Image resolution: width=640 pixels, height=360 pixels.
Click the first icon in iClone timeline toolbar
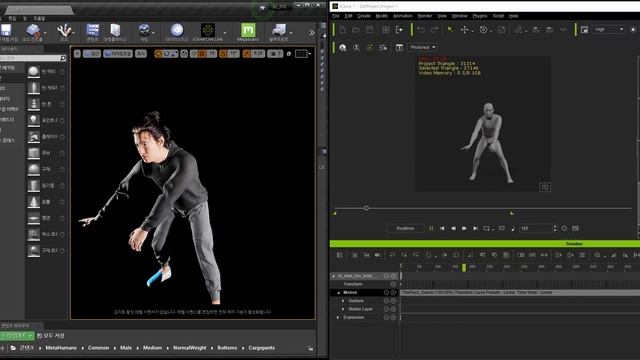click(x=340, y=255)
